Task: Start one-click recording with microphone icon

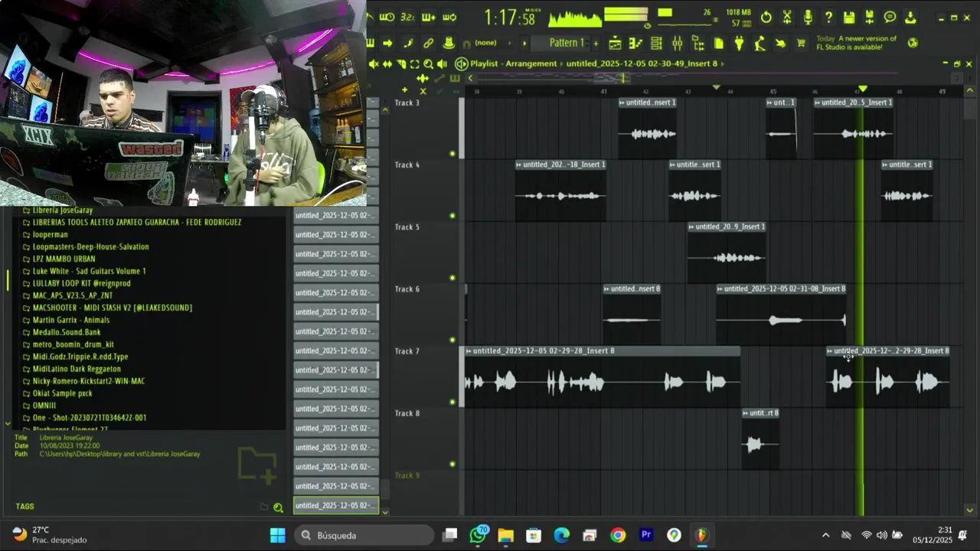Action: 808,17
